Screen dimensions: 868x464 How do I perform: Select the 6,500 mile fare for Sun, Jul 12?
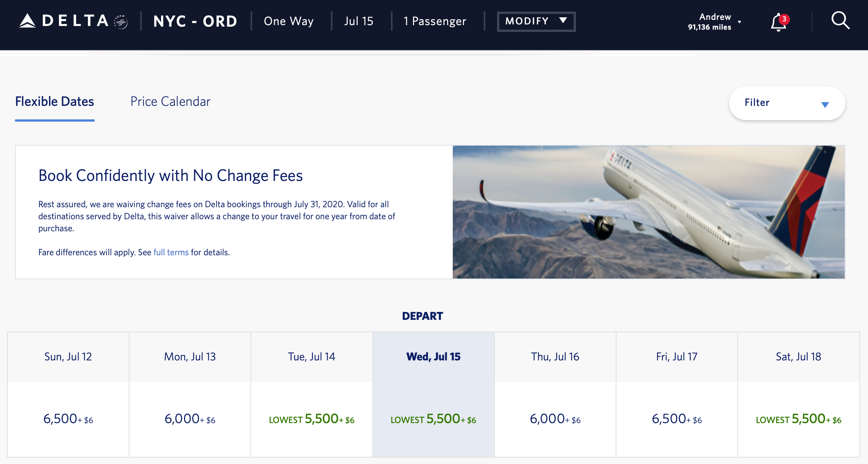click(68, 419)
